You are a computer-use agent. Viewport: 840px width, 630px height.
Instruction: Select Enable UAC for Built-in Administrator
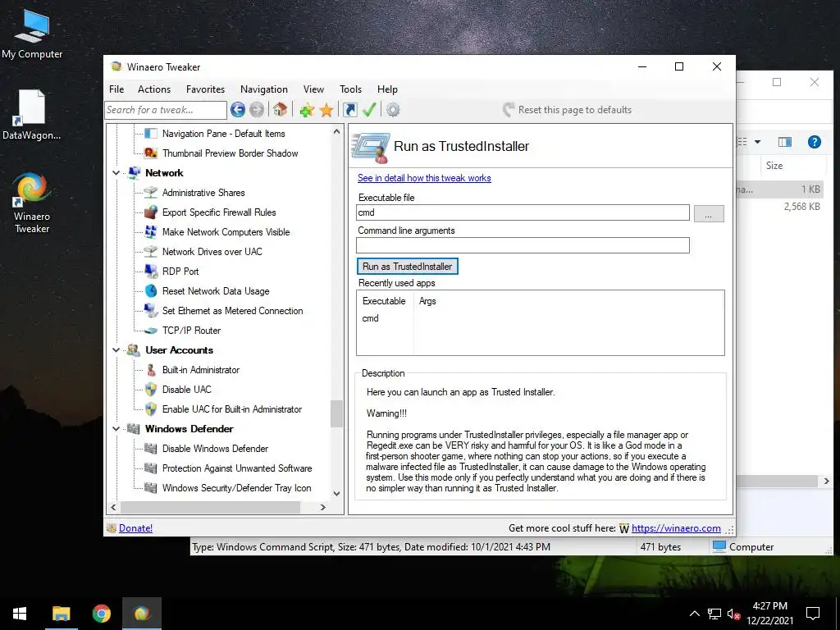232,409
